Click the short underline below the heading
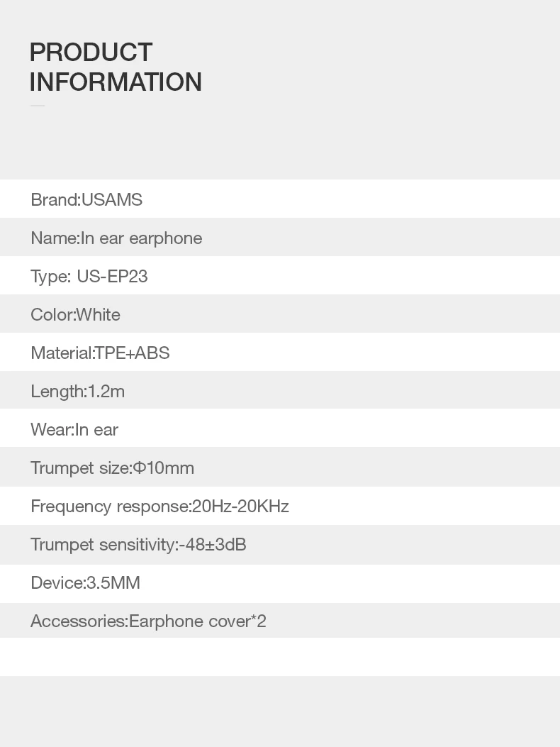Viewport: 560px width, 747px height. tap(37, 106)
